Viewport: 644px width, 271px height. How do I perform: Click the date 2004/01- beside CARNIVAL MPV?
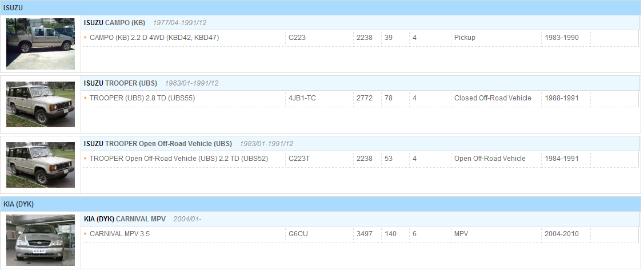[x=187, y=219]
